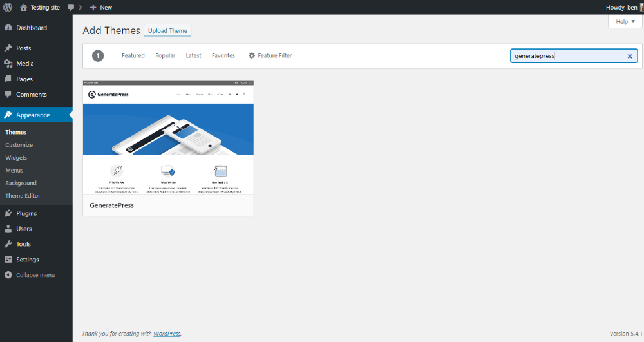Open Customize under Appearance
The image size is (644, 342).
19,145
